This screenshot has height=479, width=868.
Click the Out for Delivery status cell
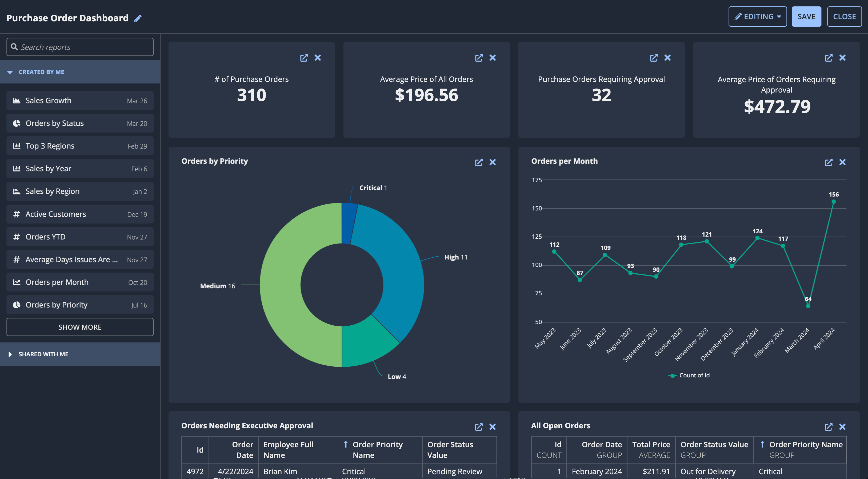714,471
